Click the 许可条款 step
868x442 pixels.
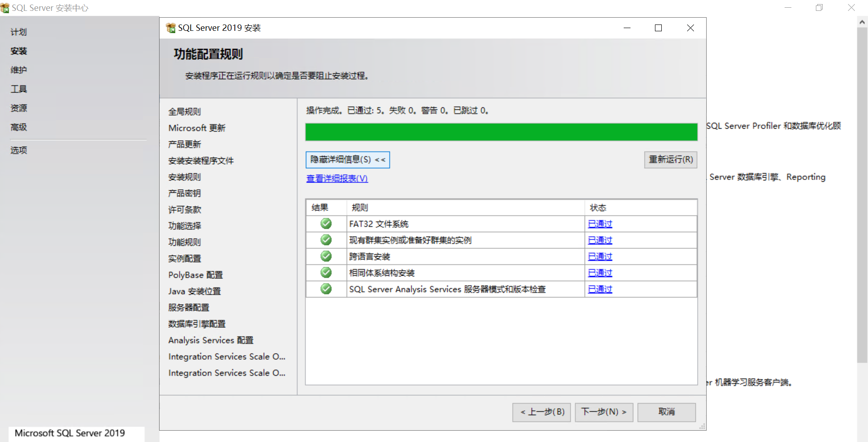[184, 209]
